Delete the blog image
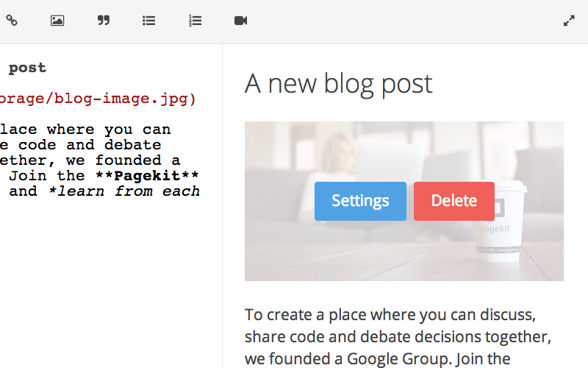The image size is (588, 368). coord(454,201)
